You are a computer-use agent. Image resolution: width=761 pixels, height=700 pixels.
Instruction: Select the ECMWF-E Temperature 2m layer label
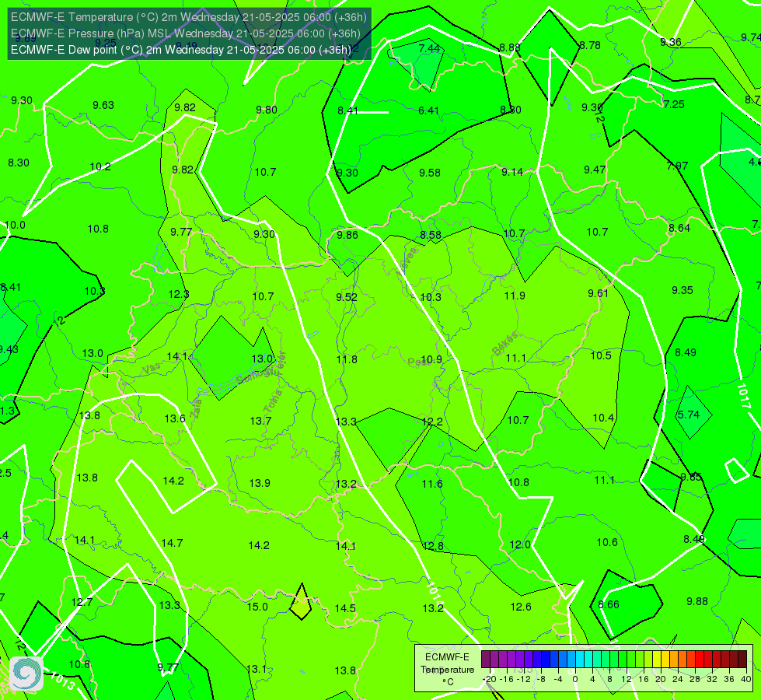coord(189,17)
